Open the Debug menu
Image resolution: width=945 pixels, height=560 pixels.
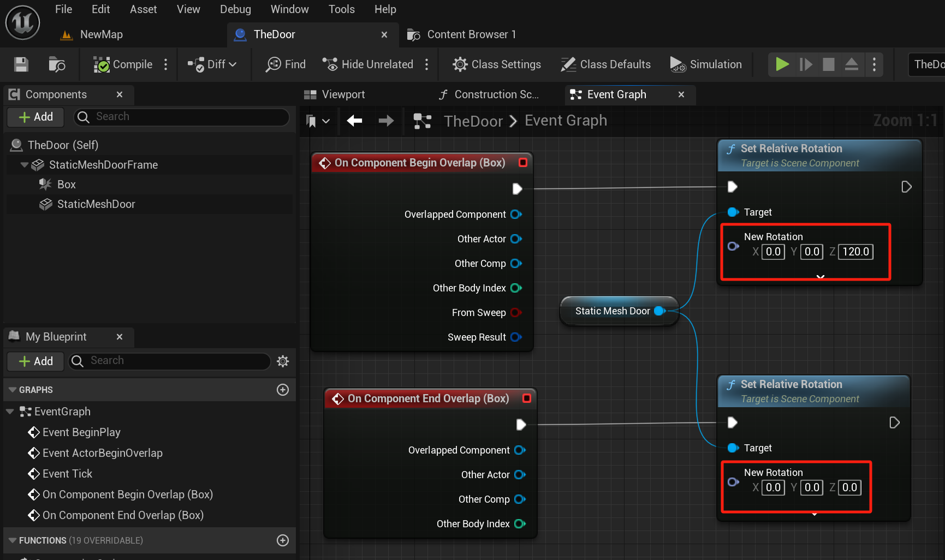[236, 9]
